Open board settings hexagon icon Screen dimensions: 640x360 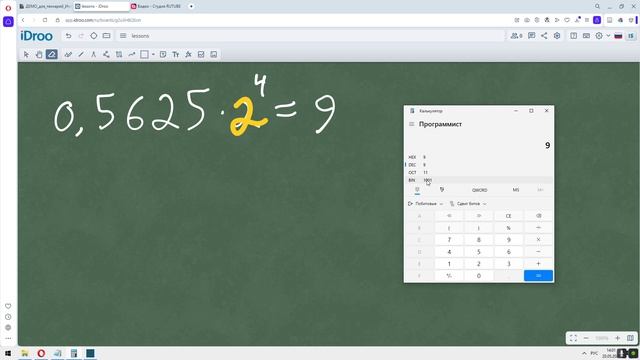[557, 36]
